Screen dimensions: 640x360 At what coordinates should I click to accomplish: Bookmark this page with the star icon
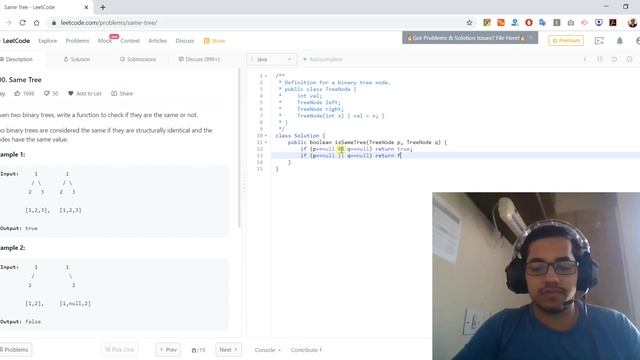469,23
